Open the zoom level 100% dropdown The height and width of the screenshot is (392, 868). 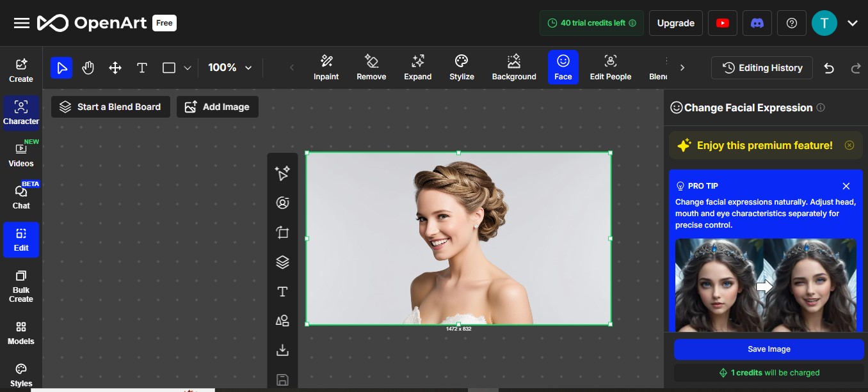230,68
